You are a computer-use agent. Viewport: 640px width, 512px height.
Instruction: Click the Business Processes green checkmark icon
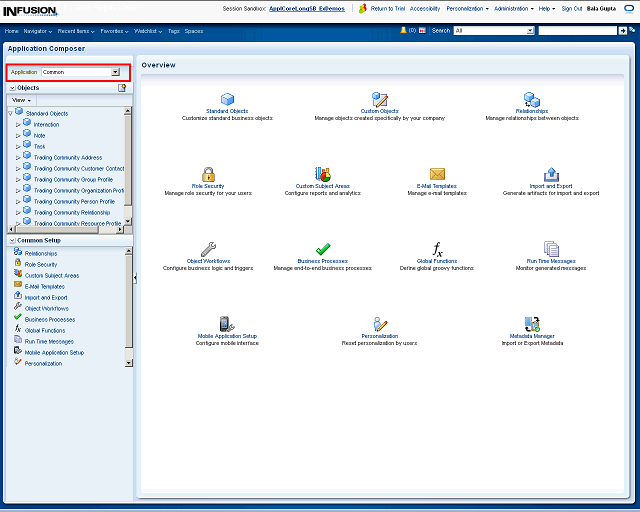(323, 249)
